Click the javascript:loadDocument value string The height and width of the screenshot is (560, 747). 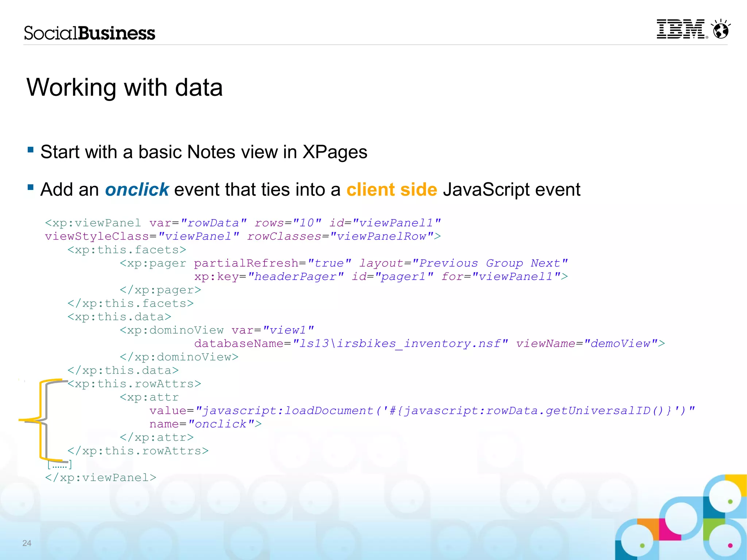pyautogui.click(x=445, y=411)
